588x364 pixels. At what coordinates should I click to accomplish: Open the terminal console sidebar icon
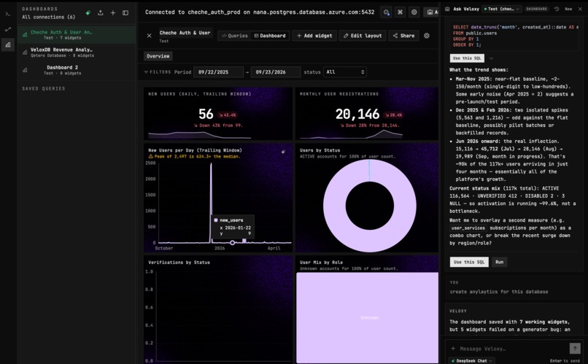[x=8, y=14]
